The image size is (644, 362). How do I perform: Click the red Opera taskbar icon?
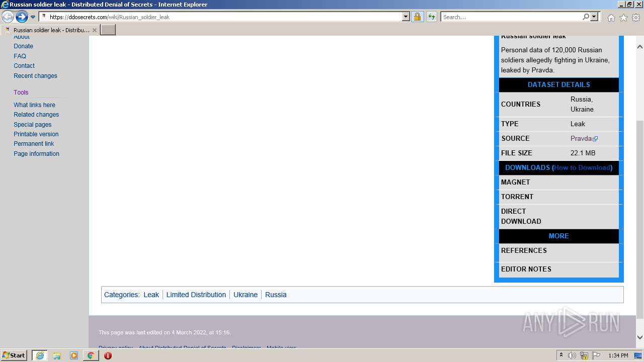click(108, 355)
